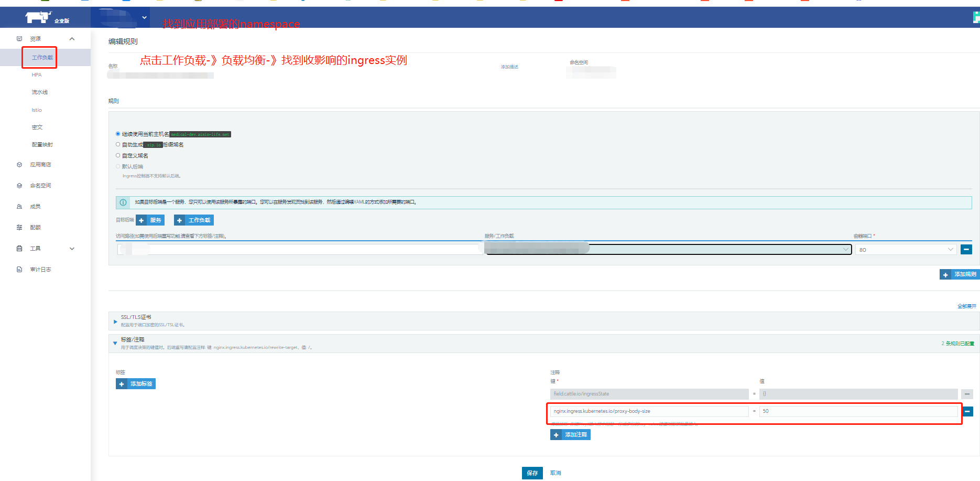Click the 成员 members icon
Screen dimensions: 980x481
click(x=19, y=206)
